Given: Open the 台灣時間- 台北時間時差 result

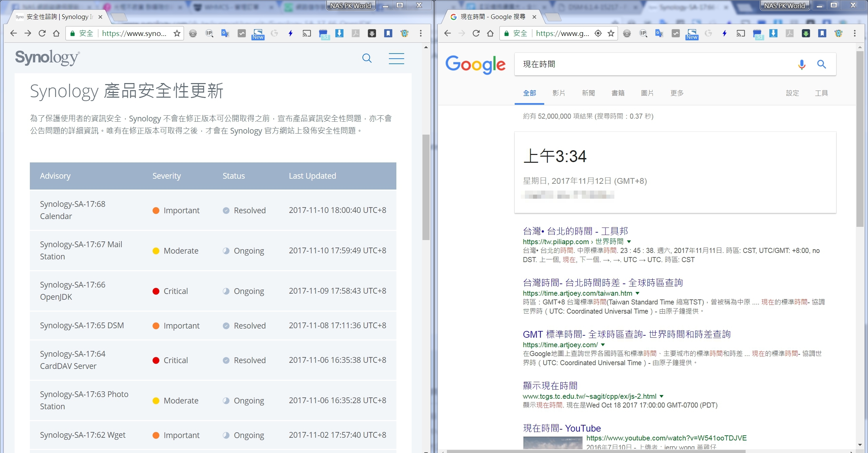Looking at the screenshot, I should point(603,283).
